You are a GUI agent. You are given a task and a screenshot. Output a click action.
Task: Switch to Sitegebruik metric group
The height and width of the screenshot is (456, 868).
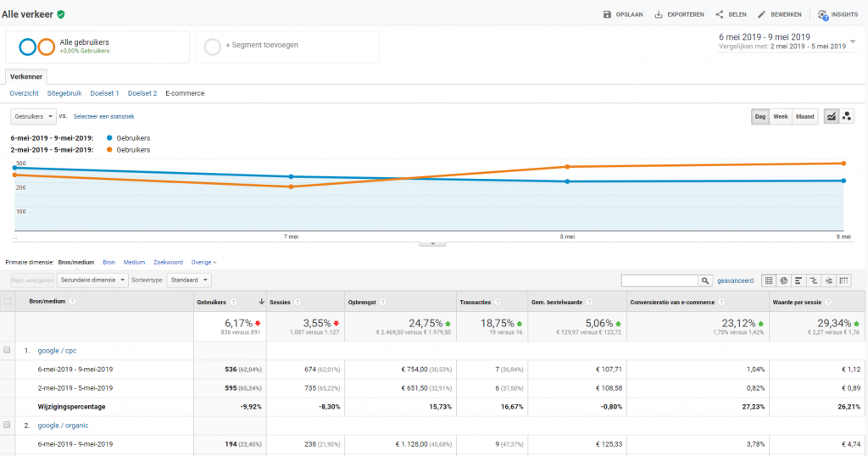(x=64, y=93)
